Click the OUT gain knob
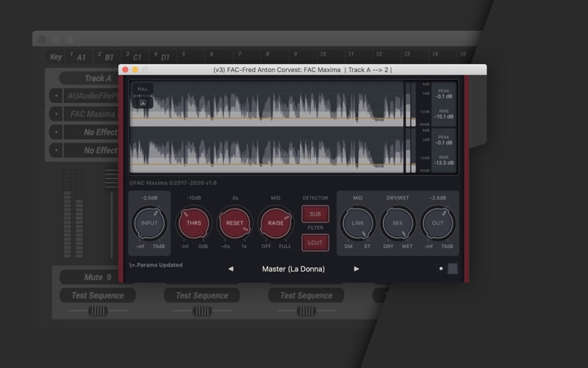This screenshot has width=588, height=368. 437,223
